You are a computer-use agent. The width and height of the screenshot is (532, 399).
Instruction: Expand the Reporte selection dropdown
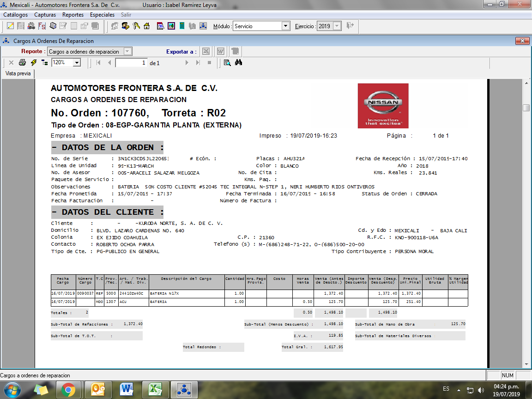point(127,52)
